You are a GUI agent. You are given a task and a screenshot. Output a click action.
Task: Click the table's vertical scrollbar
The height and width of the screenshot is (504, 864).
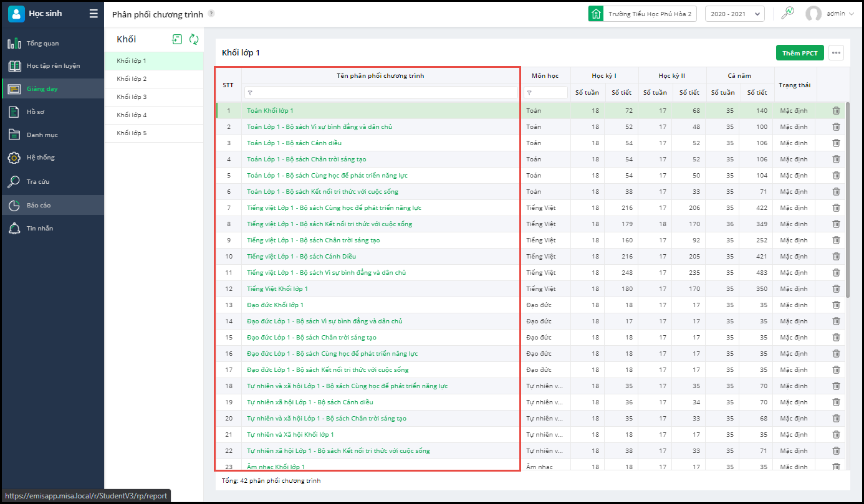tap(847, 199)
